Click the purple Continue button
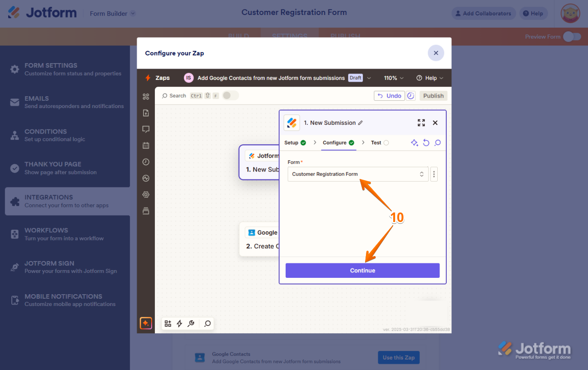This screenshot has height=370, width=588. click(x=362, y=271)
